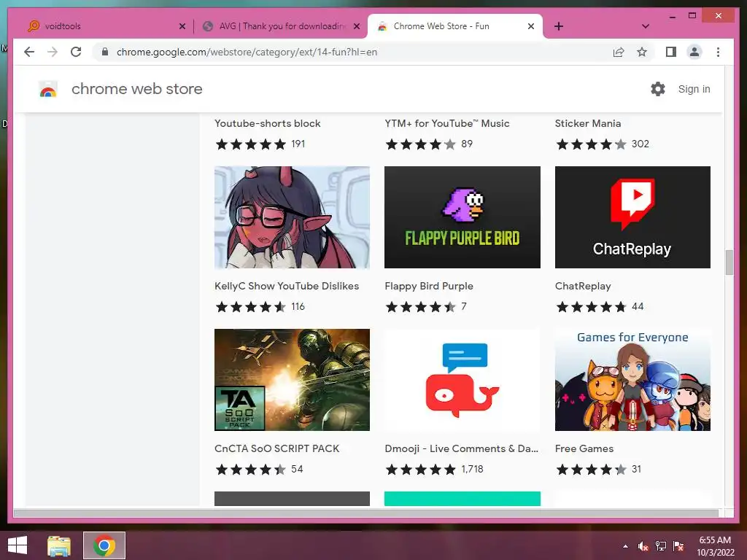Open KellyC Show YouTube Dislikes thumbnail
This screenshot has height=560, width=747.
tap(292, 217)
